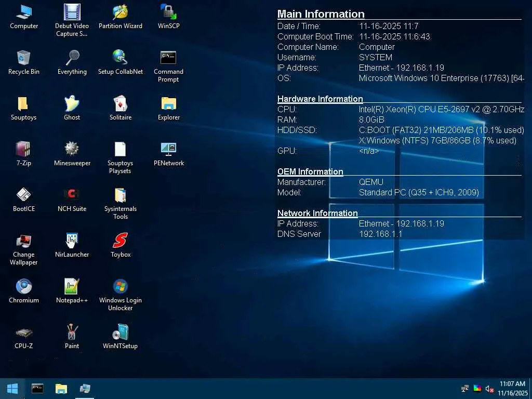Launch the NCH Suite icon
The width and height of the screenshot is (532, 399).
72,200
